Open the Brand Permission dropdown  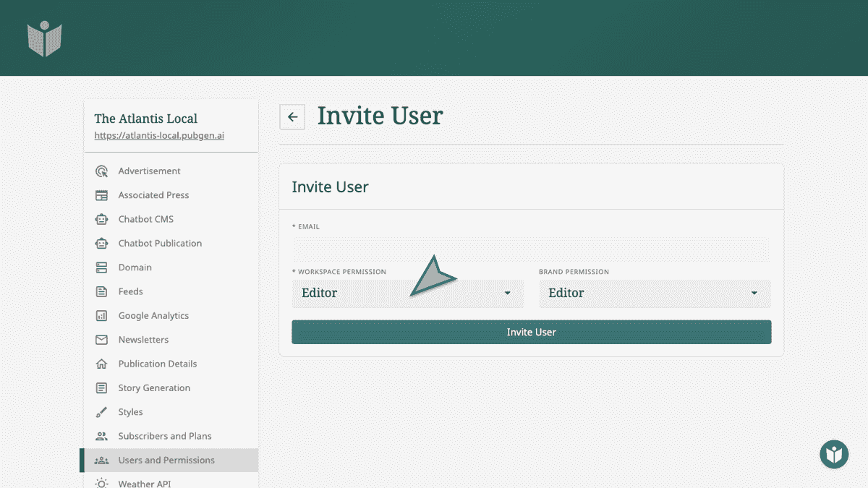click(x=655, y=293)
